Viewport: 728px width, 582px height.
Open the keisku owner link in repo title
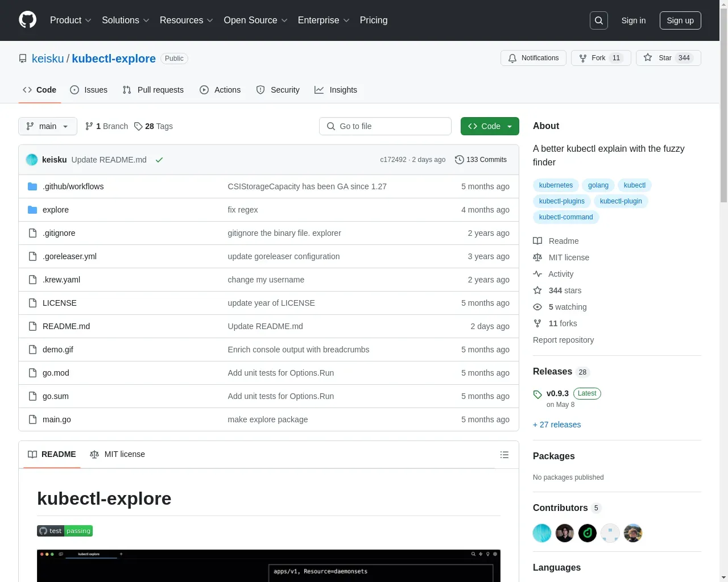tap(48, 59)
